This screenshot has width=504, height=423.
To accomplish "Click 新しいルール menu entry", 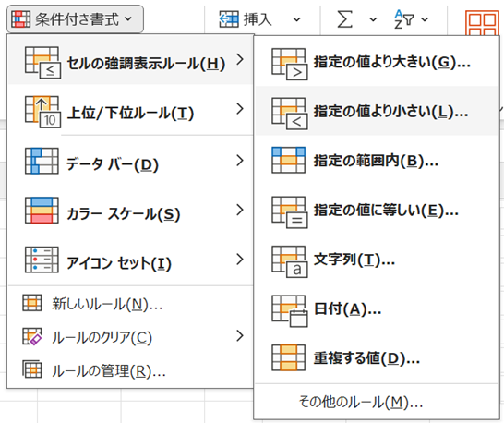I will pyautogui.click(x=130, y=303).
